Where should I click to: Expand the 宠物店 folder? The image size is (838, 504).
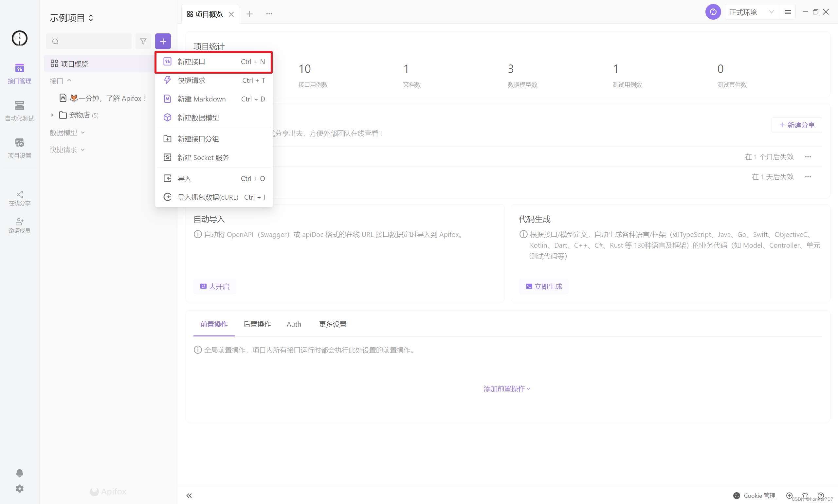click(52, 115)
